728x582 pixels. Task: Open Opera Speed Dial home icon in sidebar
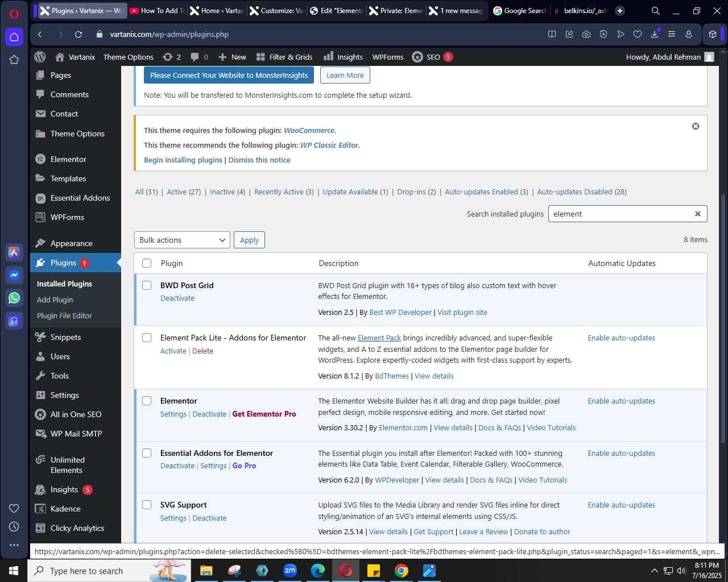pyautogui.click(x=14, y=37)
